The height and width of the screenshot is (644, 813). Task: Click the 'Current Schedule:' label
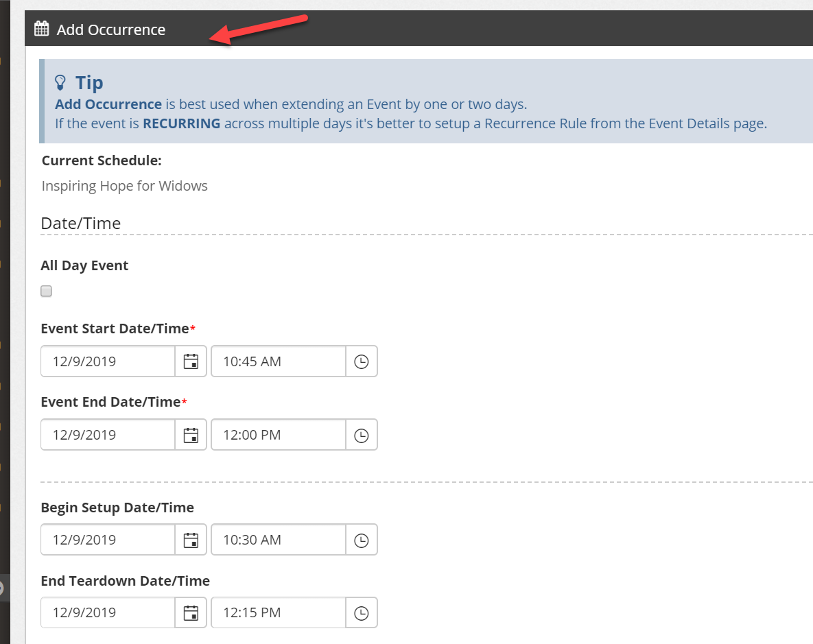tap(102, 160)
